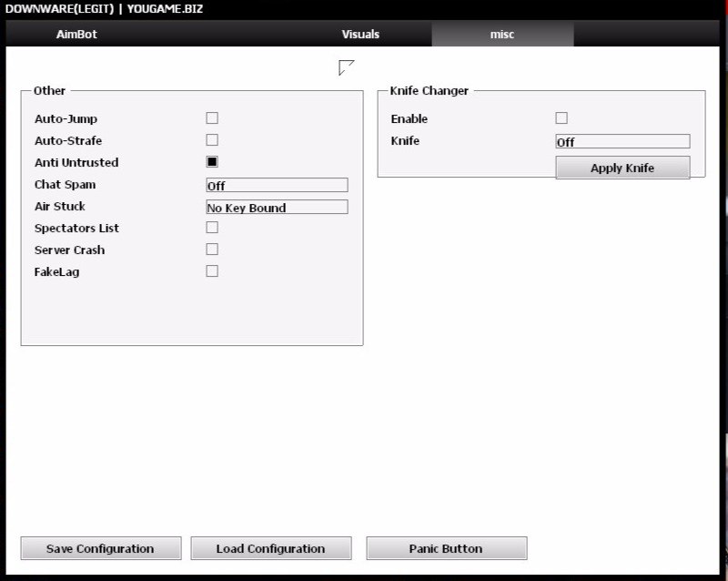The height and width of the screenshot is (581, 728).
Task: Click the Save Configuration button
Action: (x=101, y=548)
